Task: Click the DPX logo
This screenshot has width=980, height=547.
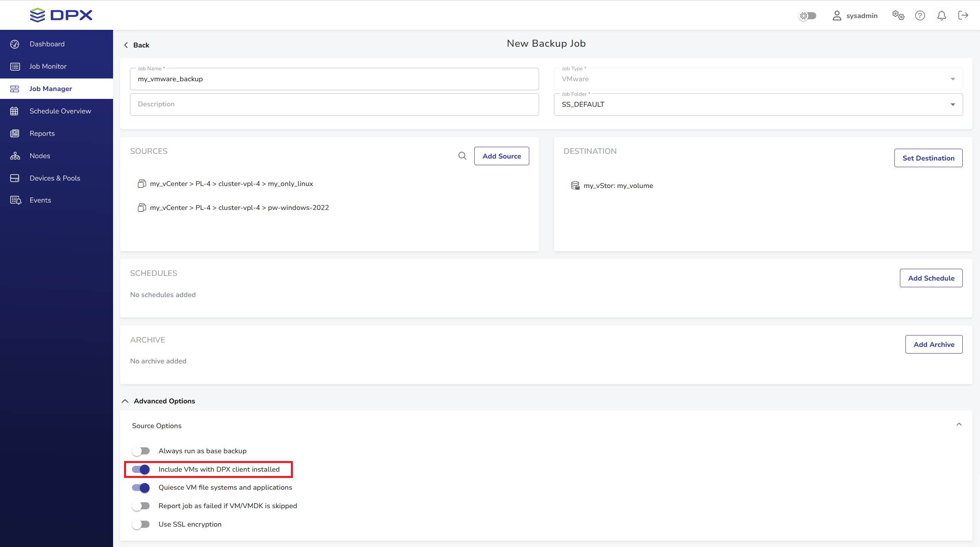Action: click(61, 15)
